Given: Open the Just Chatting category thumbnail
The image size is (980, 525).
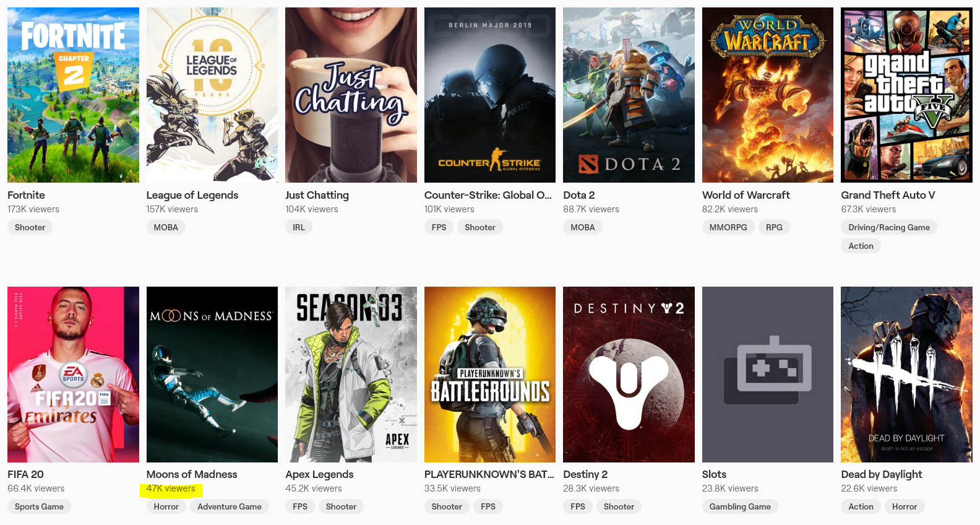Looking at the screenshot, I should coord(351,95).
